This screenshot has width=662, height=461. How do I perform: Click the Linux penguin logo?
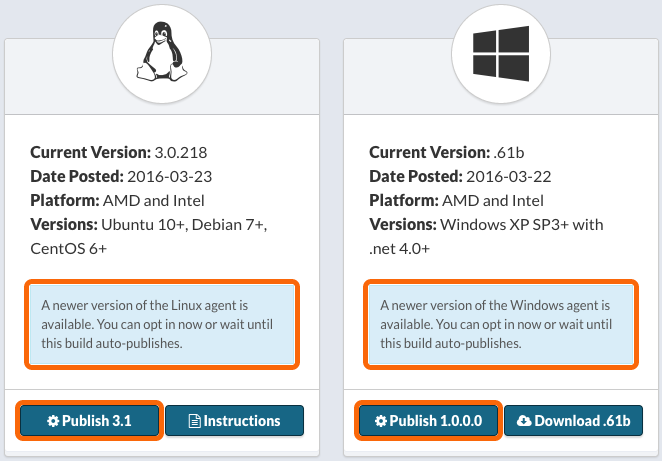coord(162,52)
